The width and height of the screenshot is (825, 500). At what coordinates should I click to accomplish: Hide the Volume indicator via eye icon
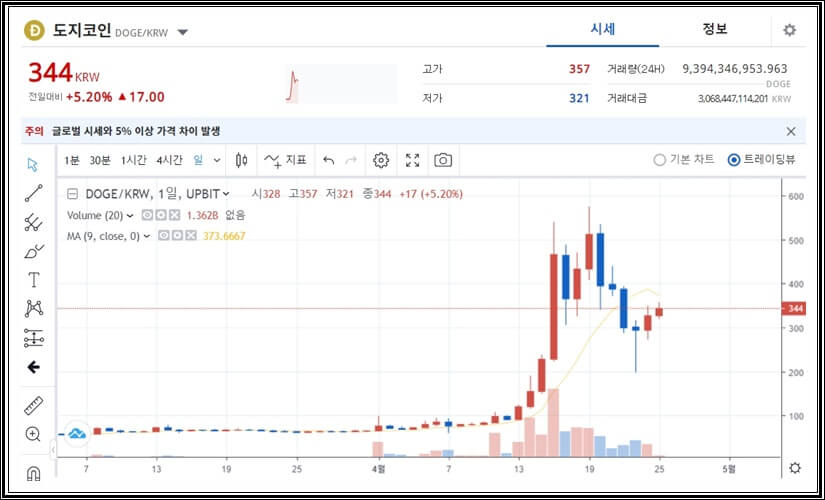147,215
